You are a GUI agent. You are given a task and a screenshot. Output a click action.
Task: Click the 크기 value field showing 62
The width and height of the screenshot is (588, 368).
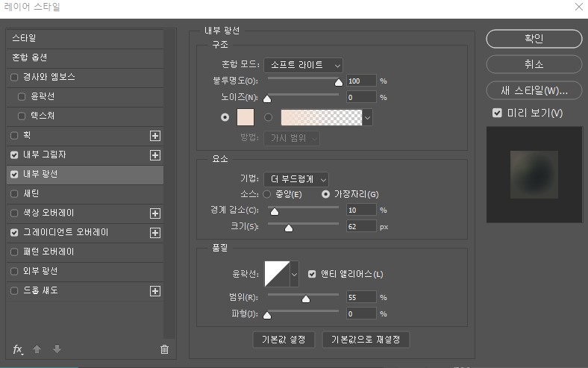tap(361, 227)
